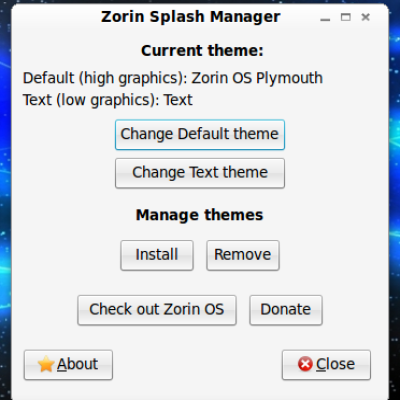Open the About dialog
400x400 pixels.
pyautogui.click(x=68, y=365)
